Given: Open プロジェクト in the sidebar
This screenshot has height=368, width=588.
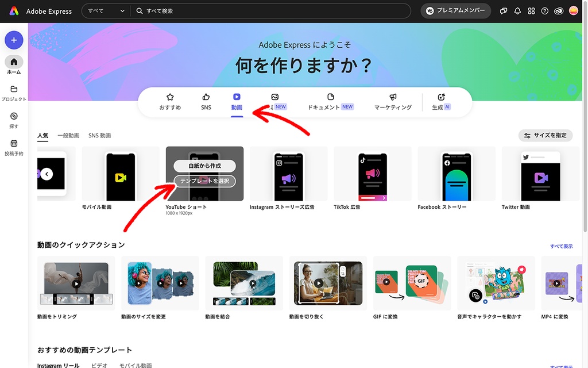Looking at the screenshot, I should pos(14,93).
